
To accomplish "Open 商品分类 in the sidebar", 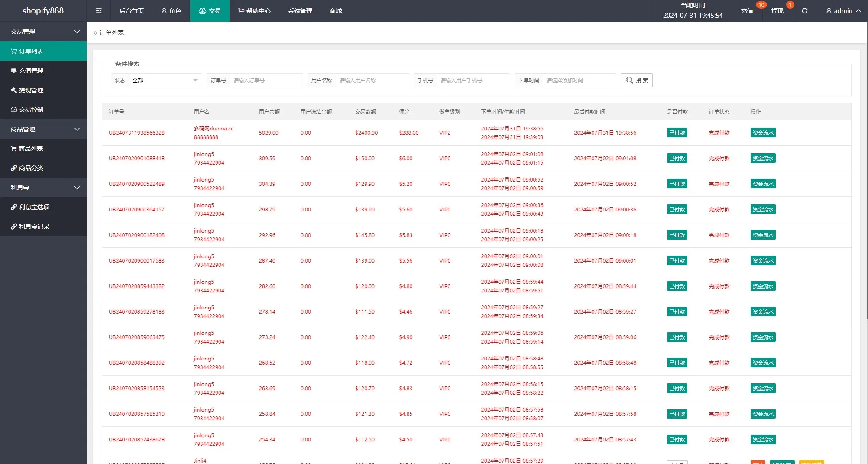I will (43, 168).
